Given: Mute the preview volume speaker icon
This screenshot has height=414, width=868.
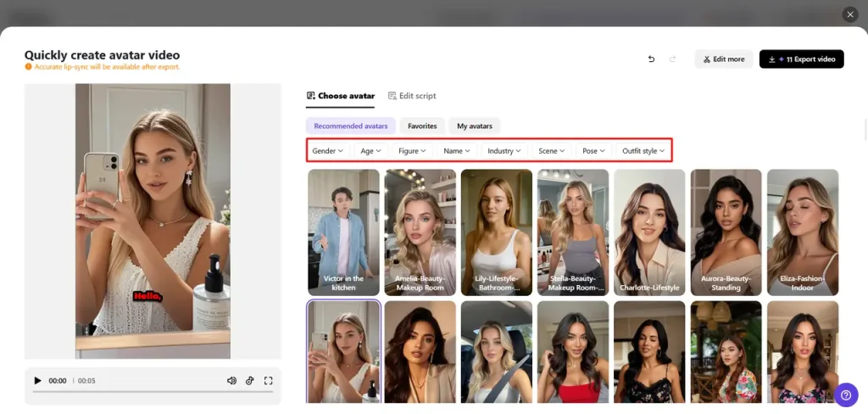Looking at the screenshot, I should pos(231,381).
